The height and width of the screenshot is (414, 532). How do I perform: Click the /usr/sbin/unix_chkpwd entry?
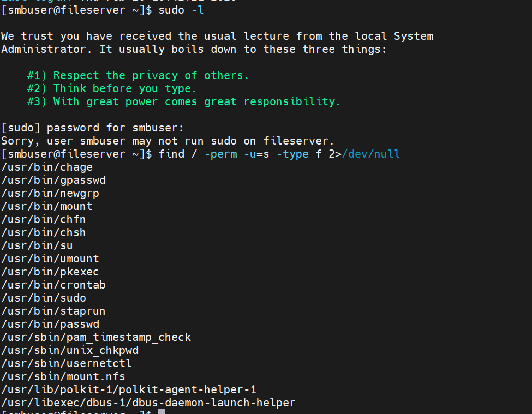coord(70,350)
